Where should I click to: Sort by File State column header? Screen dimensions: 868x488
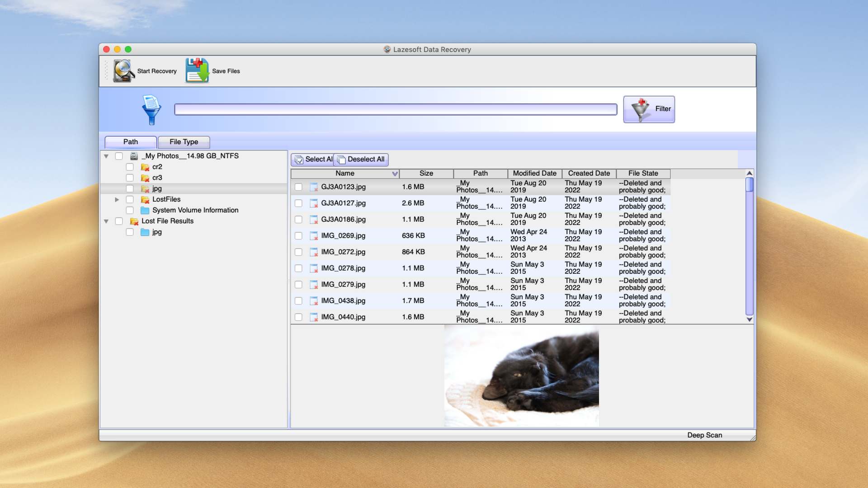coord(643,174)
